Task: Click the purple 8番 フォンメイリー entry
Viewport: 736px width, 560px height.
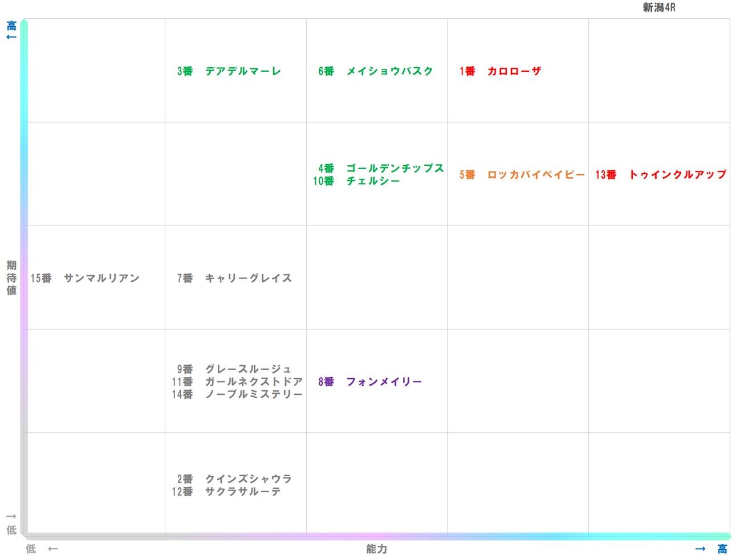Action: pyautogui.click(x=369, y=382)
